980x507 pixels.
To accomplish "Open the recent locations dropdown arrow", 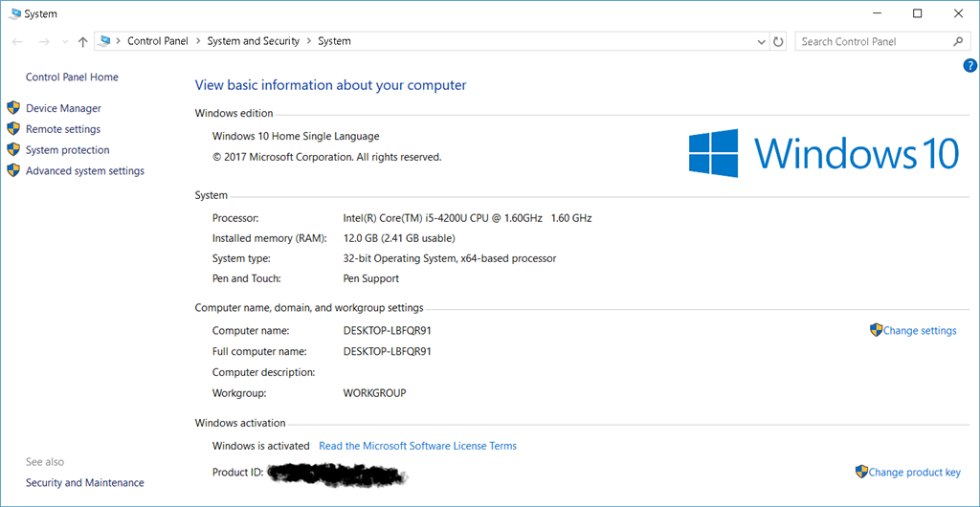I will (x=65, y=42).
